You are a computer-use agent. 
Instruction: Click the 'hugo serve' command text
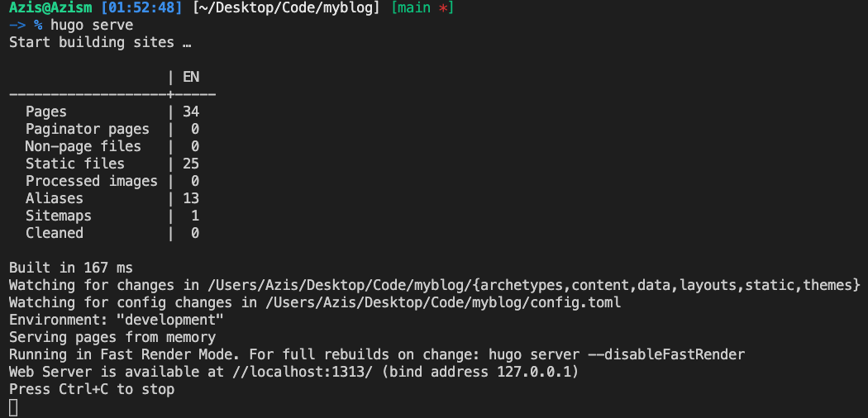(92, 26)
